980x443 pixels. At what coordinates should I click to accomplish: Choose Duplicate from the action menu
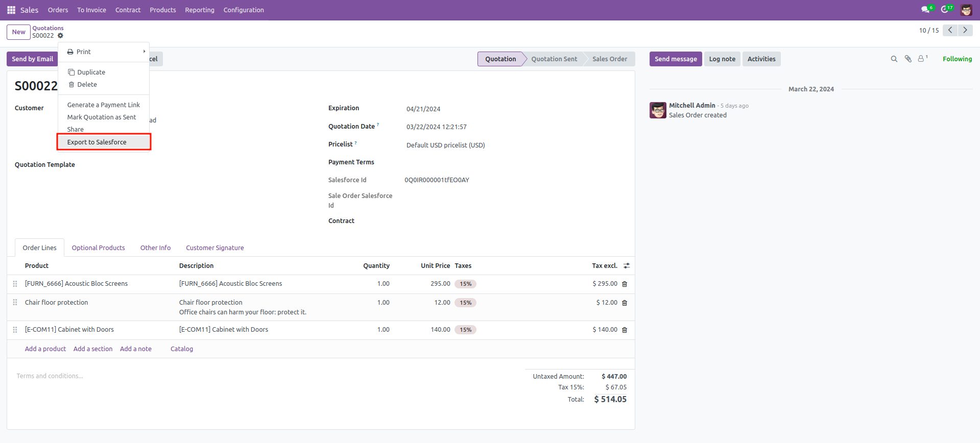click(x=104, y=72)
